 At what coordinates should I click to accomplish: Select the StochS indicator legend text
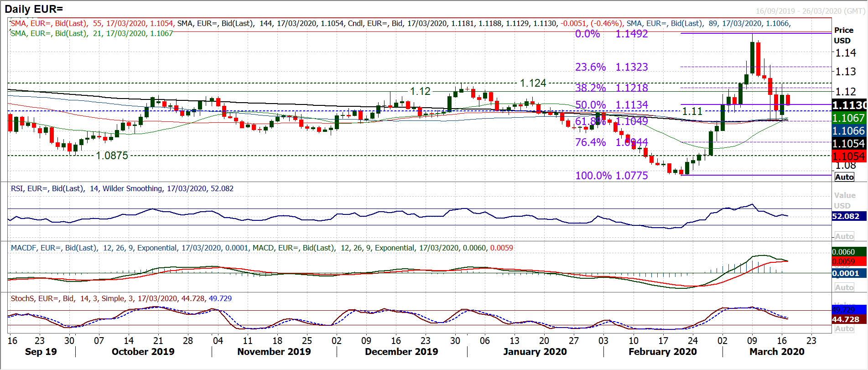click(x=121, y=298)
